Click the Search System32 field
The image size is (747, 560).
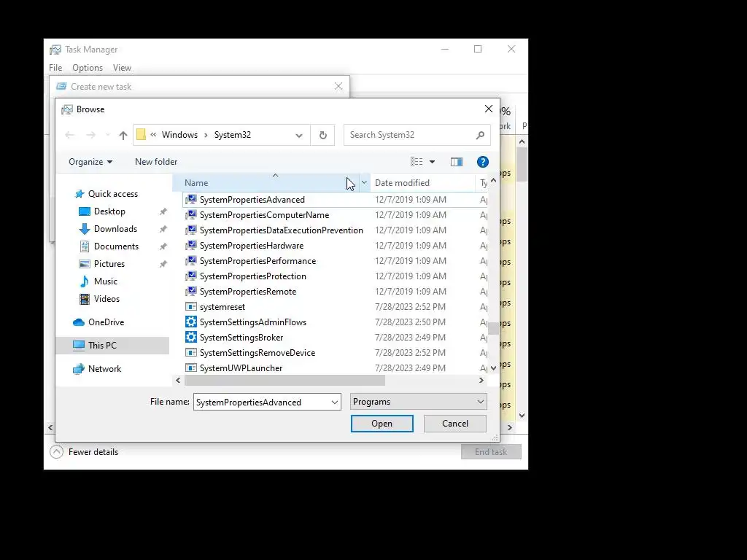(410, 135)
